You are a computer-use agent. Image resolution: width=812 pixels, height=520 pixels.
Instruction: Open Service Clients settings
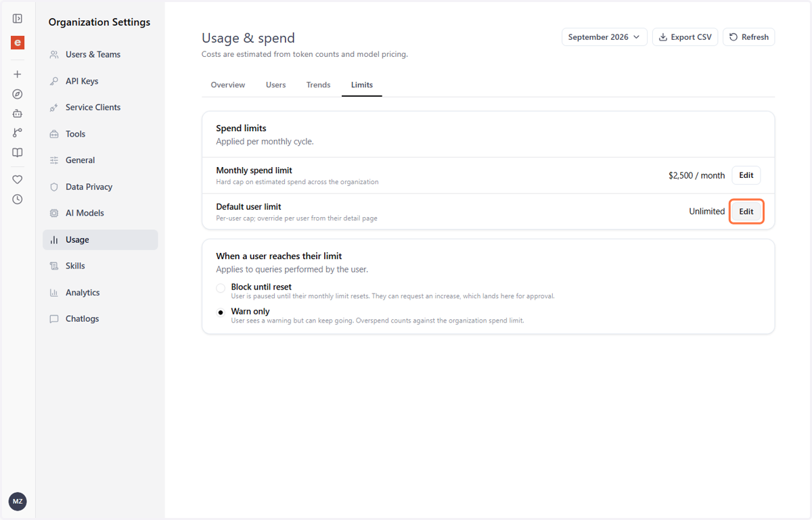[100, 108]
